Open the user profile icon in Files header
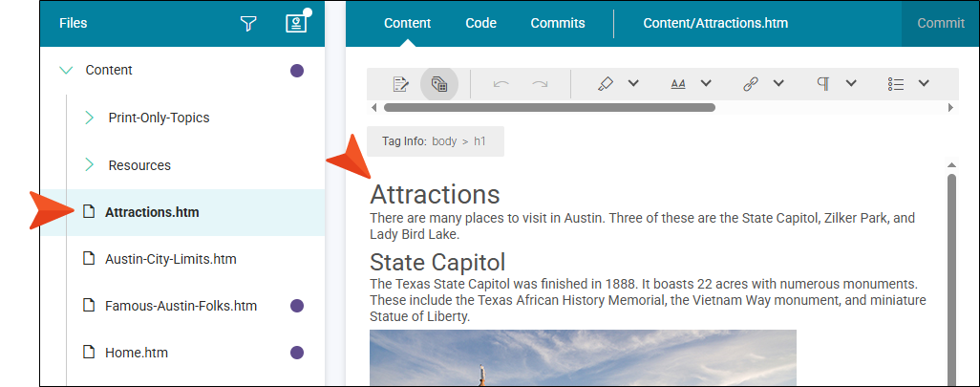 click(x=296, y=23)
